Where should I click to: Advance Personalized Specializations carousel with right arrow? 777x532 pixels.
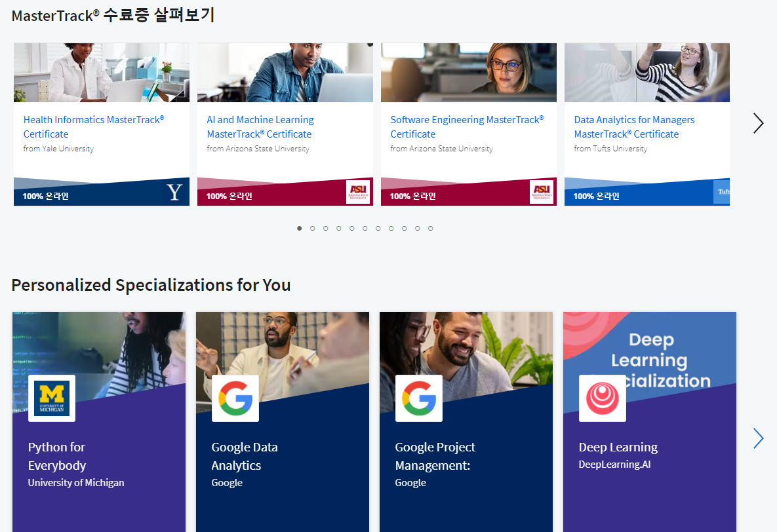[758, 438]
